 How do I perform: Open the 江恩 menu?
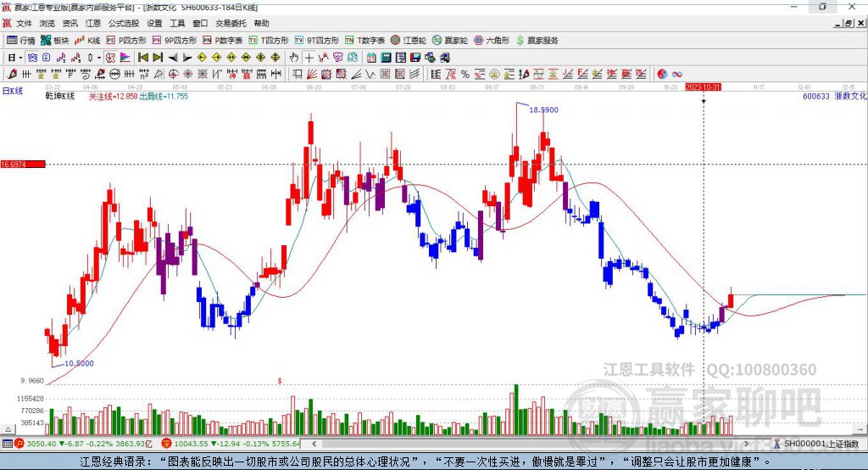(x=93, y=23)
